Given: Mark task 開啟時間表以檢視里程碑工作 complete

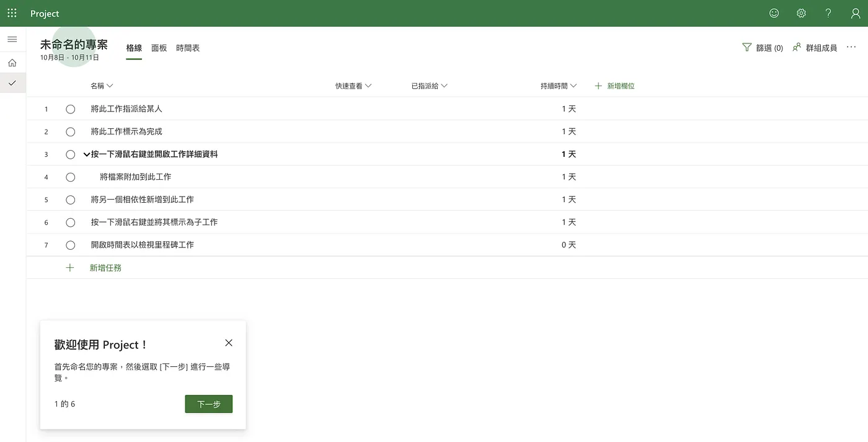Looking at the screenshot, I should (x=70, y=245).
